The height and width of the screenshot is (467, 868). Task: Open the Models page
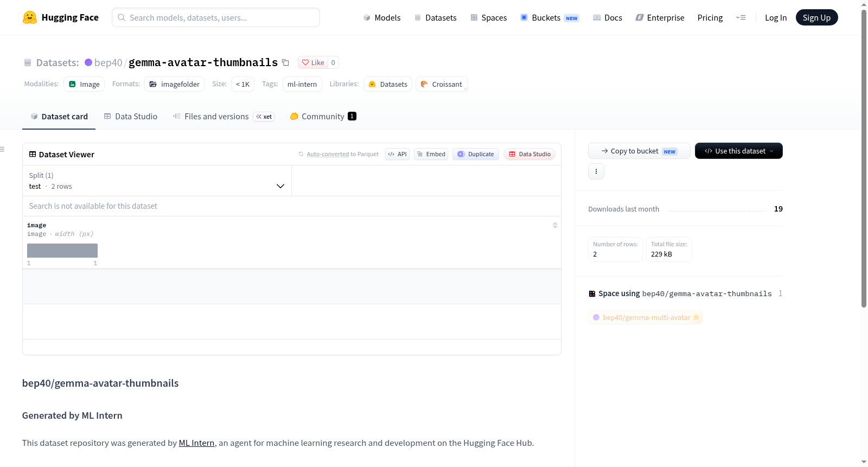click(382, 17)
